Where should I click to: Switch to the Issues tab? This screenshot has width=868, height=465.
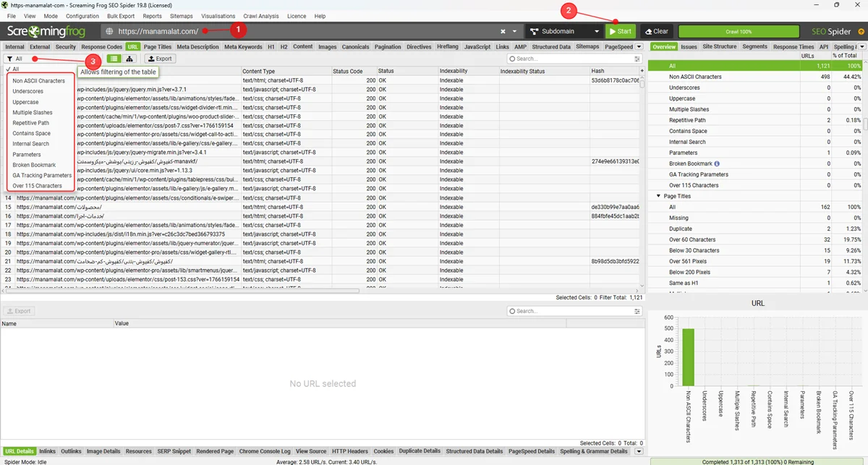(689, 47)
